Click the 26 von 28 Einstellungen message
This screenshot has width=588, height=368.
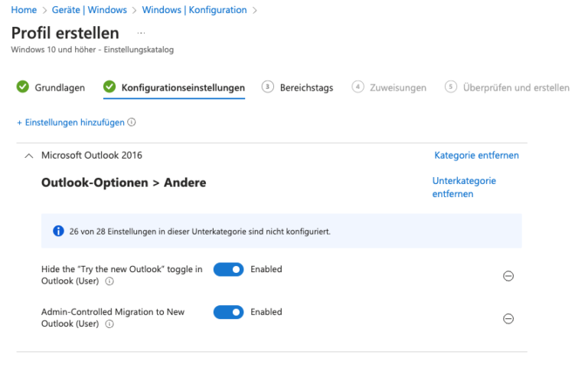[x=200, y=232]
